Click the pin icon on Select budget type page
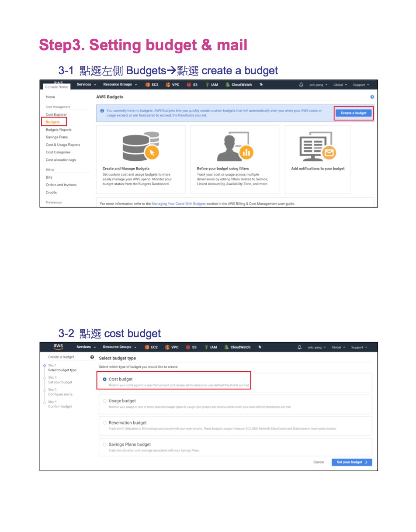 260,347
